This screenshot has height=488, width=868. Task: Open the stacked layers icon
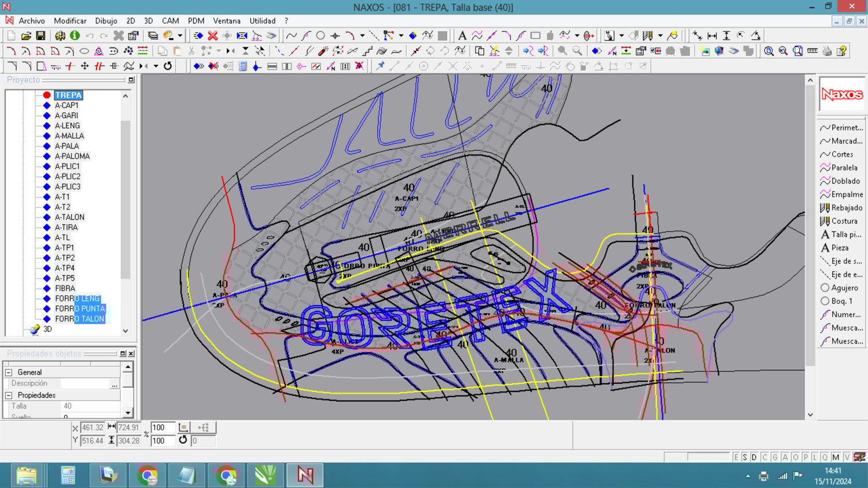point(153,36)
